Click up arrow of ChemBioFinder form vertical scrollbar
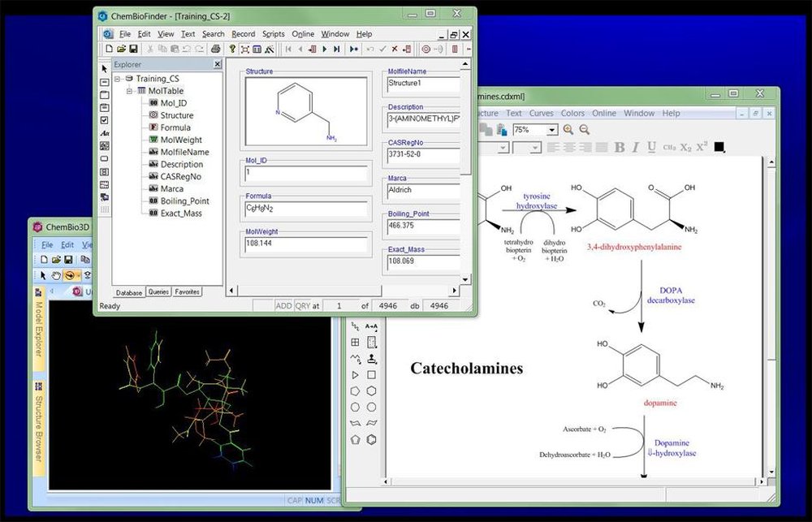Viewport: 812px width, 522px height. click(x=465, y=64)
